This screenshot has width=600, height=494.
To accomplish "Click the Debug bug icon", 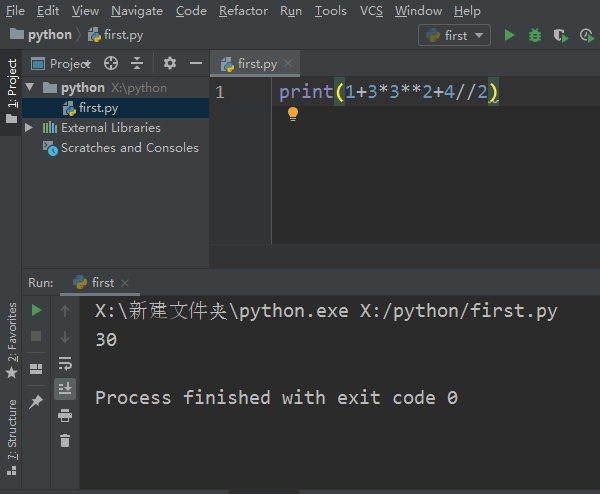I will (535, 35).
